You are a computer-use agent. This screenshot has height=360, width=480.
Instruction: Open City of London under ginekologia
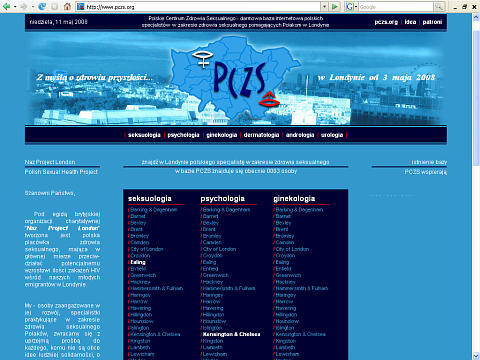292,249
